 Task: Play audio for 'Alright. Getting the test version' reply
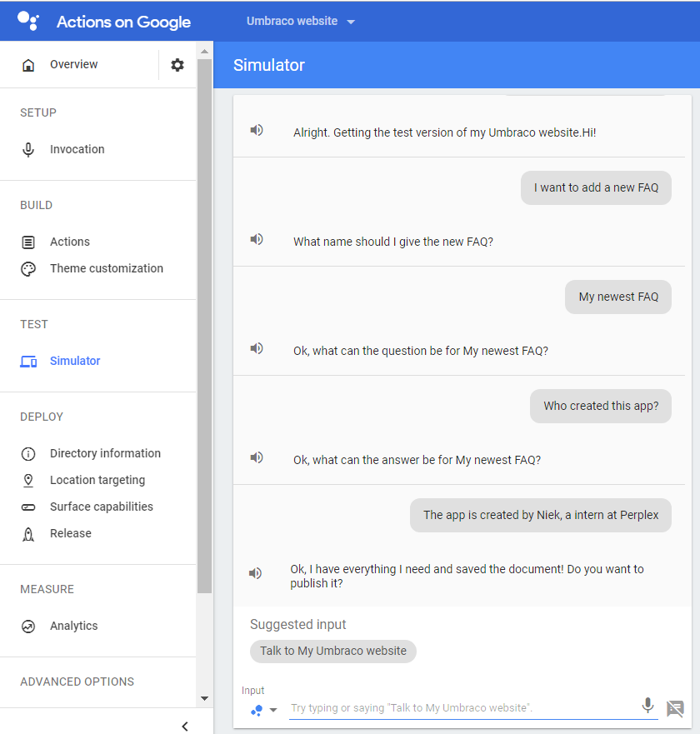pyautogui.click(x=256, y=130)
